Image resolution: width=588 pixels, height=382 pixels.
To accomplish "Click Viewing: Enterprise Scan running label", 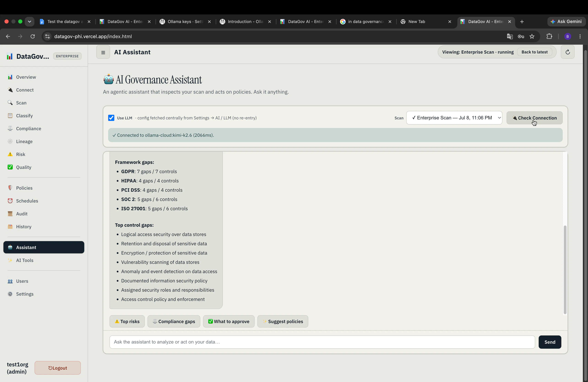I will coord(478,52).
